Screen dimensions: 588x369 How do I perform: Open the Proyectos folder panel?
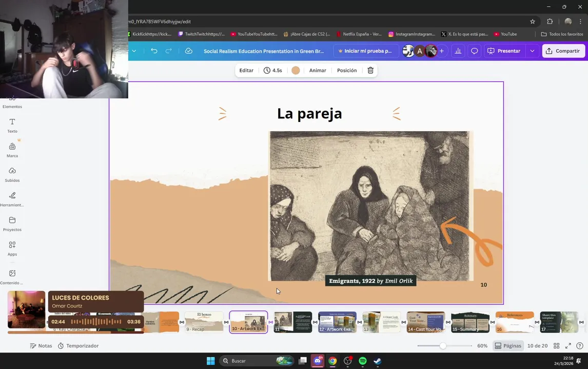[12, 223]
